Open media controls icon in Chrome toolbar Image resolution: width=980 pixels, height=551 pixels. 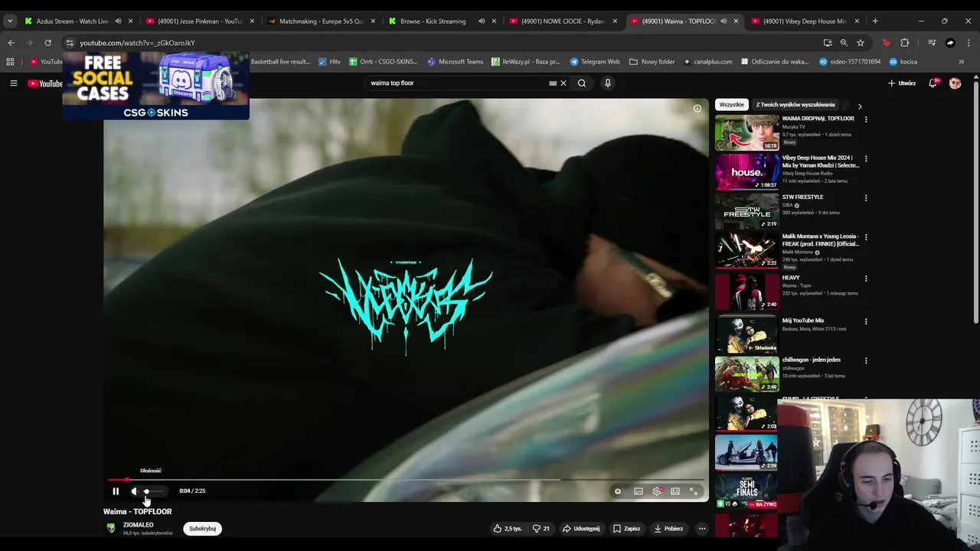[932, 43]
